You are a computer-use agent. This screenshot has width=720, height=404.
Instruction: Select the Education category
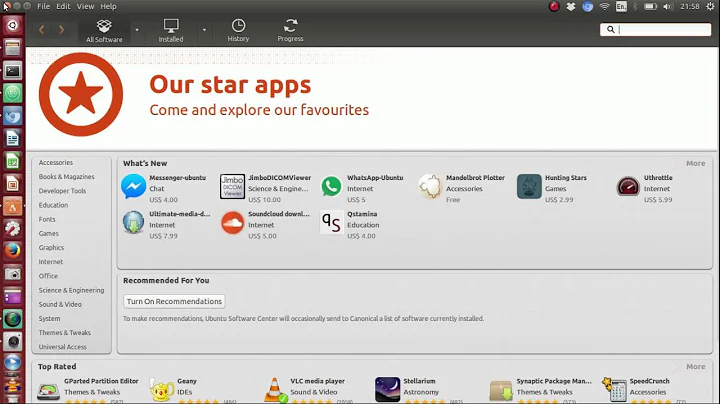pyautogui.click(x=53, y=205)
